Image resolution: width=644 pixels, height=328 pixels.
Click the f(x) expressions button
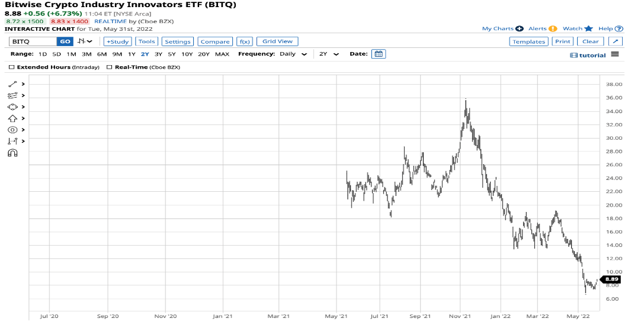pos(245,41)
